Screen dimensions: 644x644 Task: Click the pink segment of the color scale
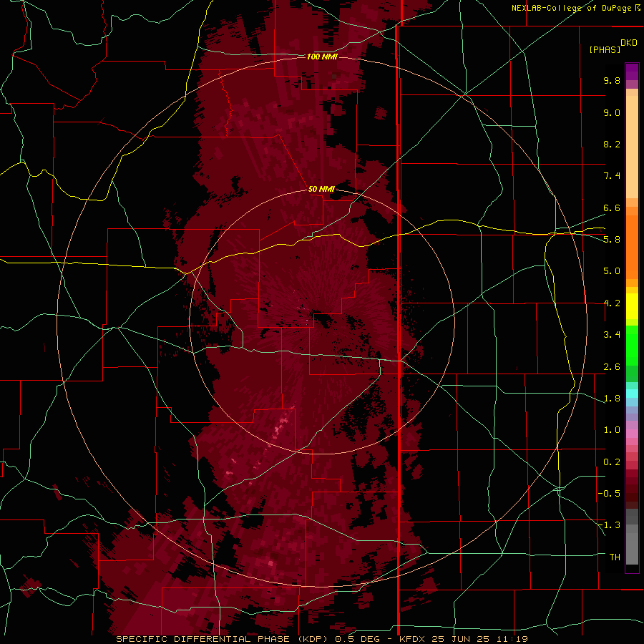(632, 434)
